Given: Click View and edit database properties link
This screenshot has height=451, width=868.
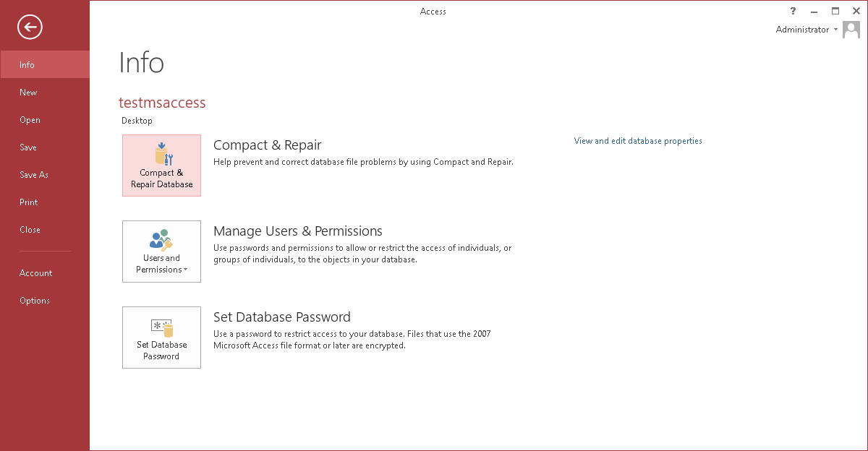Looking at the screenshot, I should click(638, 141).
